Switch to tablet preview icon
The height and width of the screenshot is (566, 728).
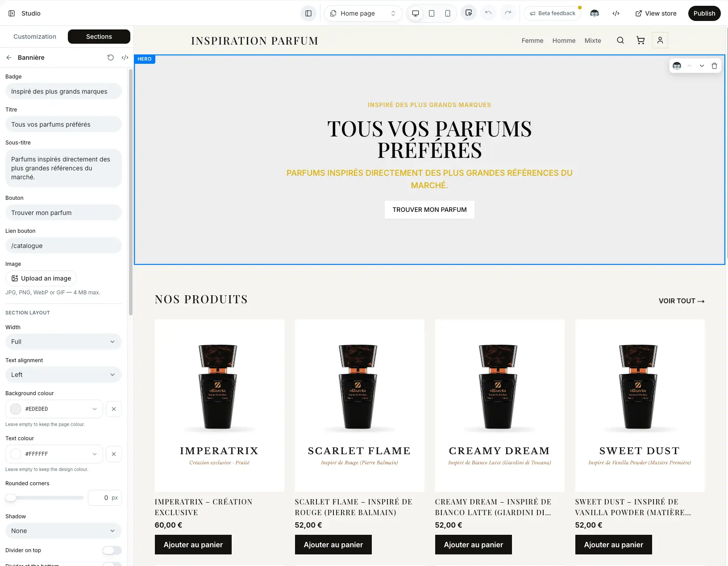[432, 13]
